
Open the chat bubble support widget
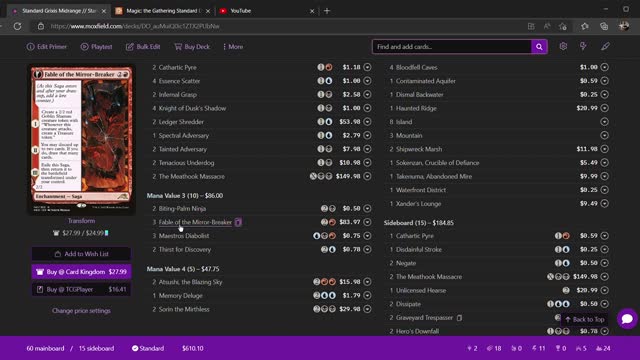[x=627, y=319]
